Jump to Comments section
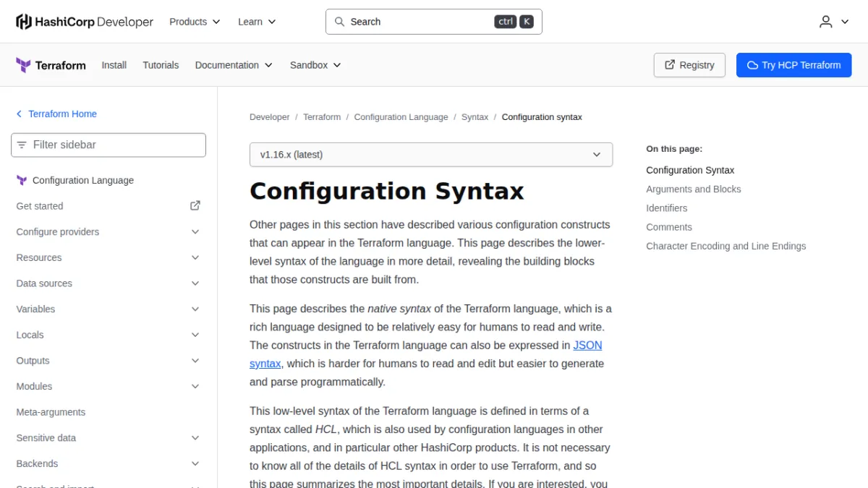 (x=669, y=227)
